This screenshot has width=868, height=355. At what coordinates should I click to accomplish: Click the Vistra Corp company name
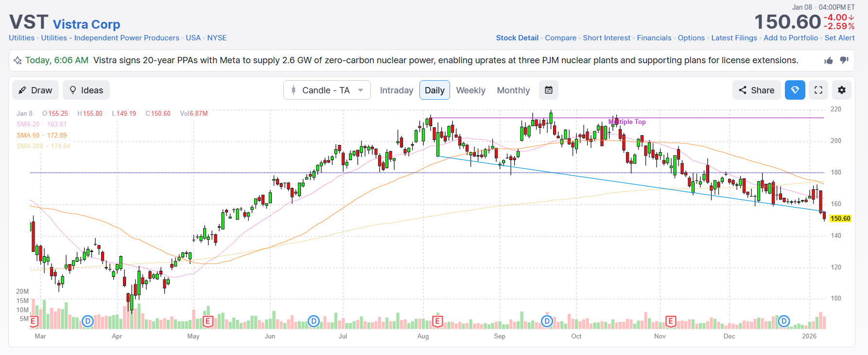pyautogui.click(x=87, y=24)
